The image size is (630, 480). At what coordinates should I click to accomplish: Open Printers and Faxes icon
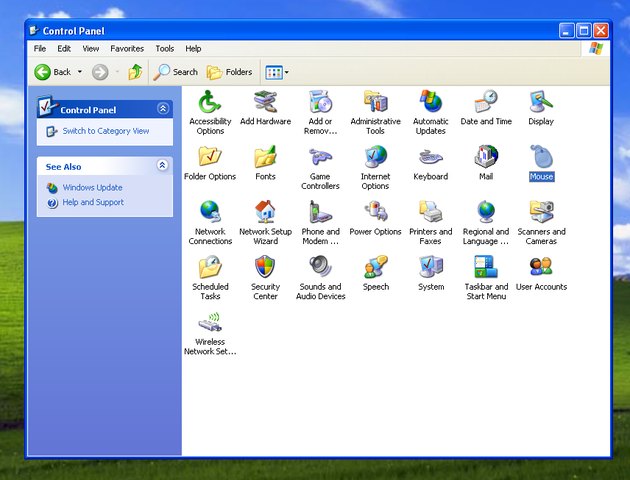pos(430,212)
